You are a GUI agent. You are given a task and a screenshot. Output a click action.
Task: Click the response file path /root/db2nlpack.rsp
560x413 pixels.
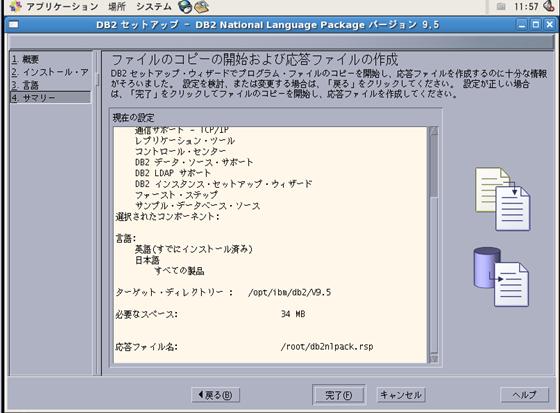pos(327,347)
